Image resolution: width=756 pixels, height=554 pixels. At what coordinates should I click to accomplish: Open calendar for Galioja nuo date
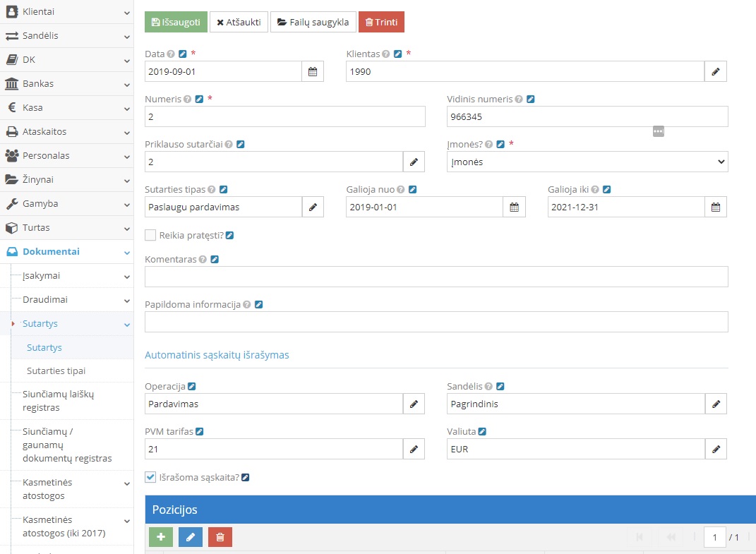[x=514, y=207]
